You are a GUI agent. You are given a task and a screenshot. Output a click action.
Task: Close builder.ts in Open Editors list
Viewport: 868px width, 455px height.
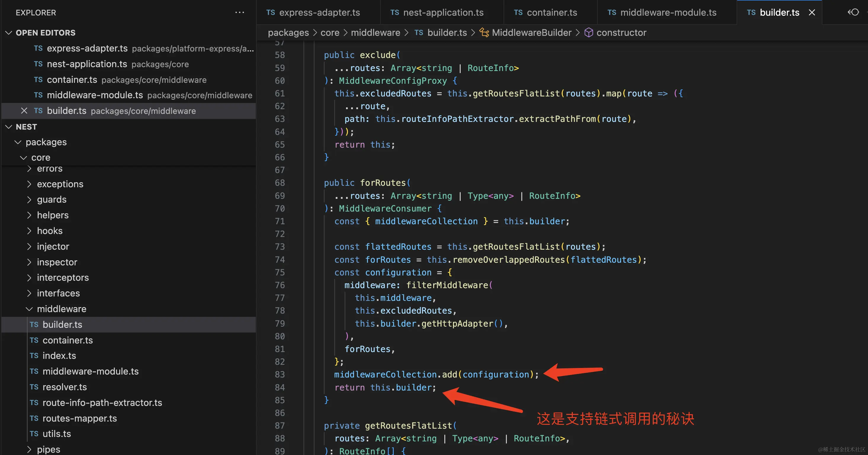24,111
